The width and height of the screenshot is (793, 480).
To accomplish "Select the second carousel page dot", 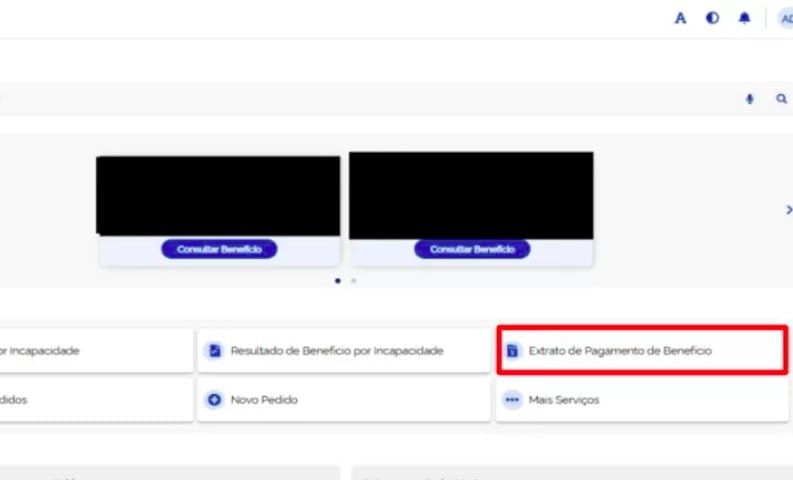I will tap(353, 281).
